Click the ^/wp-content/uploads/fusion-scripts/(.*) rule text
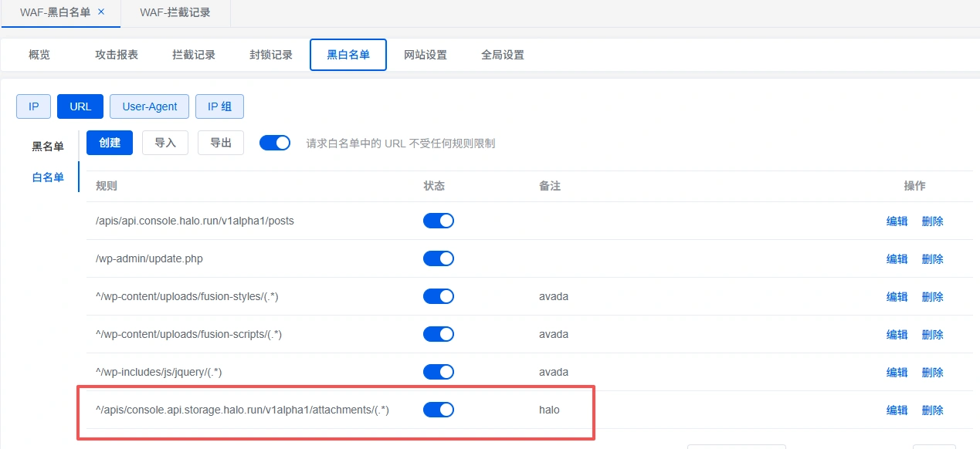 [x=188, y=334]
